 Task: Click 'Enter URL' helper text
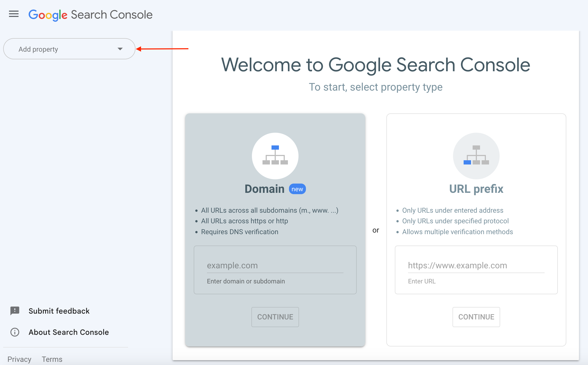422,281
